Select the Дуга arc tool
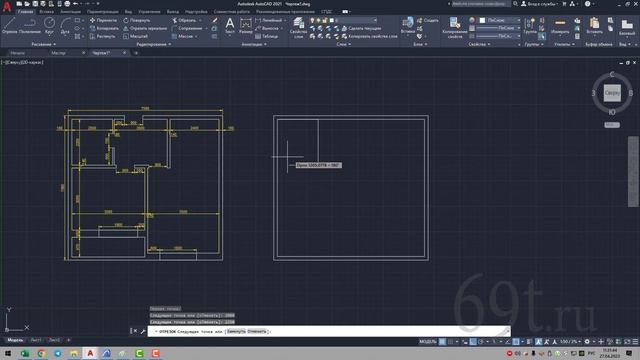The height and width of the screenshot is (360, 640). point(65,26)
